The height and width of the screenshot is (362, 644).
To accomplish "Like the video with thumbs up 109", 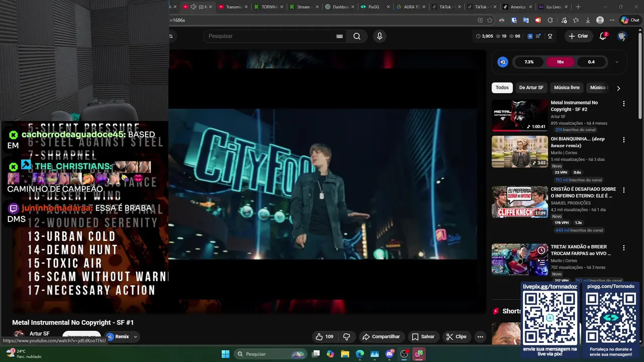I will 324,337.
